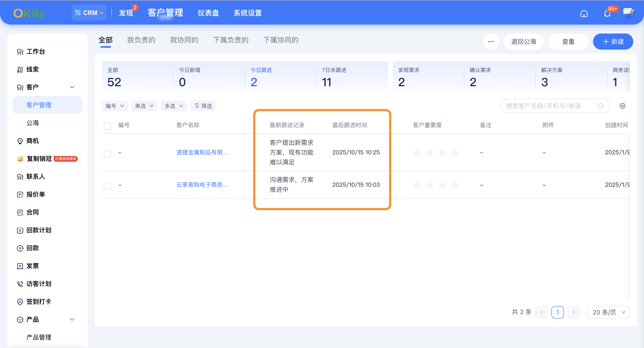Open the 20条/页 page size dropdown
644x348 pixels.
click(608, 312)
